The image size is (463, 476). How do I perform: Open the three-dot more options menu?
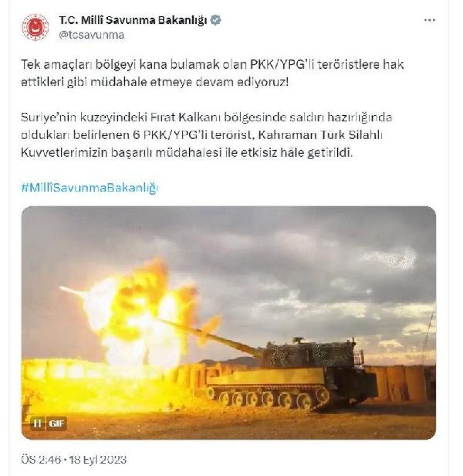point(430,20)
